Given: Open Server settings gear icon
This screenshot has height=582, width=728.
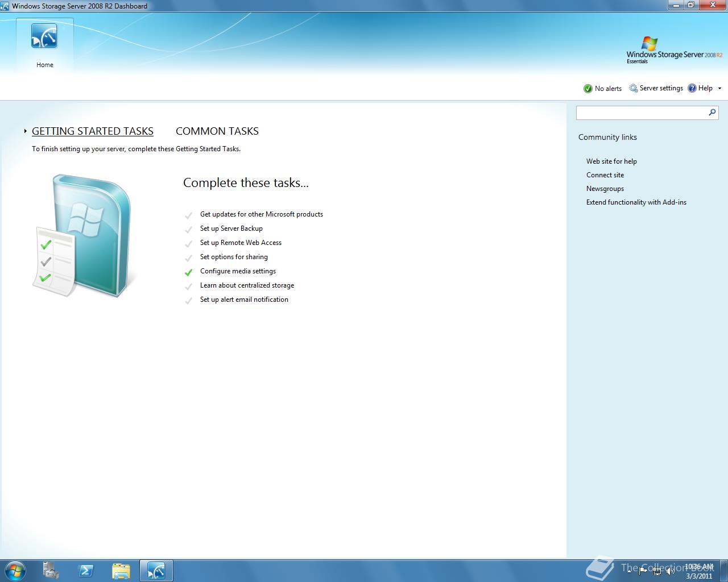Looking at the screenshot, I should (633, 88).
